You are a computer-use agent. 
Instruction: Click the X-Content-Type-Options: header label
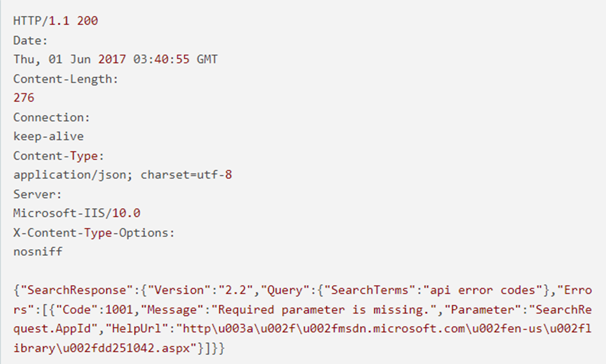click(x=94, y=233)
